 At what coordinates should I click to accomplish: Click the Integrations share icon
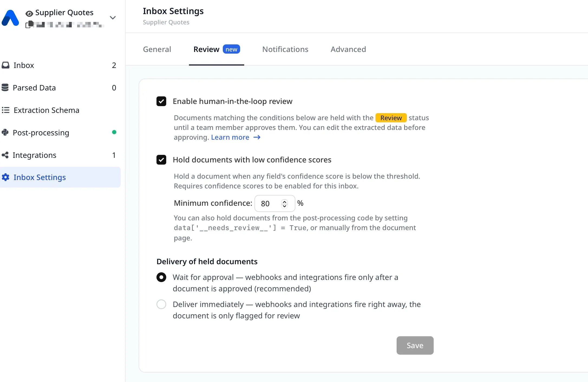(5, 155)
